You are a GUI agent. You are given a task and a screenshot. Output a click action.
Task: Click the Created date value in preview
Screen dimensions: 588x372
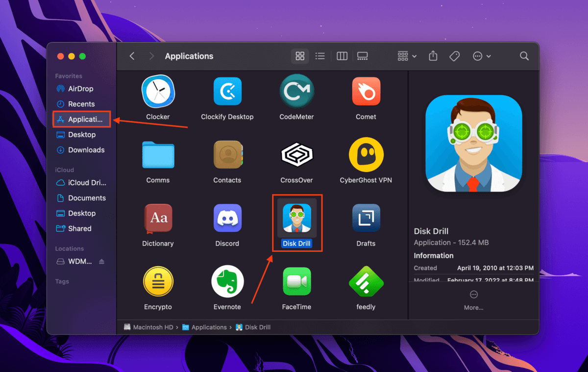tap(495, 268)
